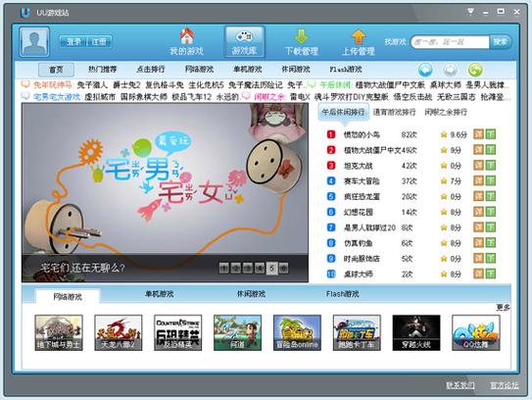Screen dimensions: 532x400
Task: Open 我的游戏 home icon
Action: [x=187, y=35]
